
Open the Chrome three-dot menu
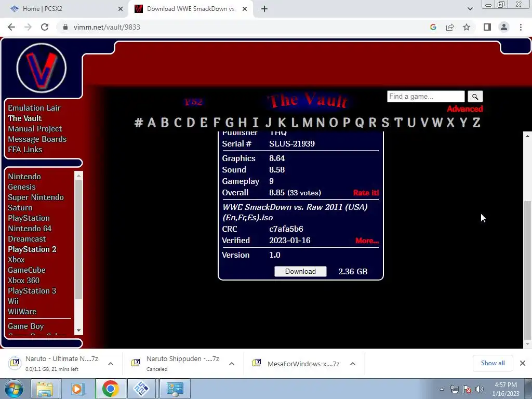click(521, 27)
